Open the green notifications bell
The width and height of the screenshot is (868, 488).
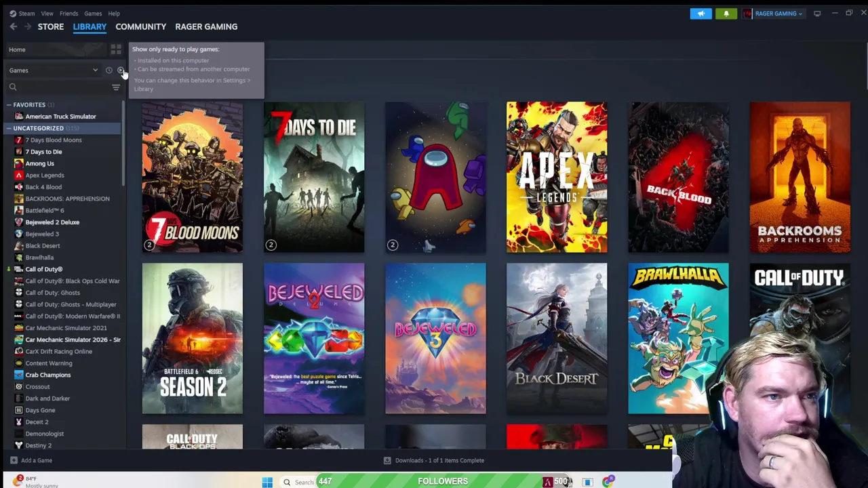tap(726, 14)
